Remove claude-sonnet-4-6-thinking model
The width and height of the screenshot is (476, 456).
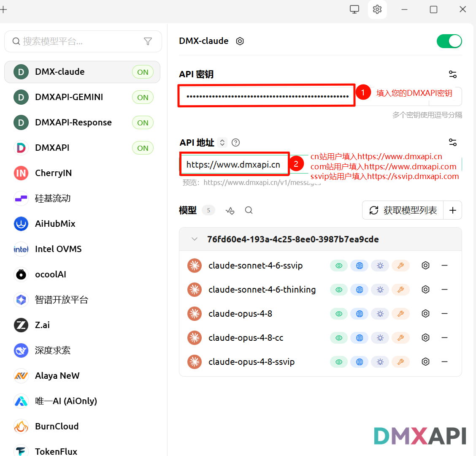click(444, 290)
